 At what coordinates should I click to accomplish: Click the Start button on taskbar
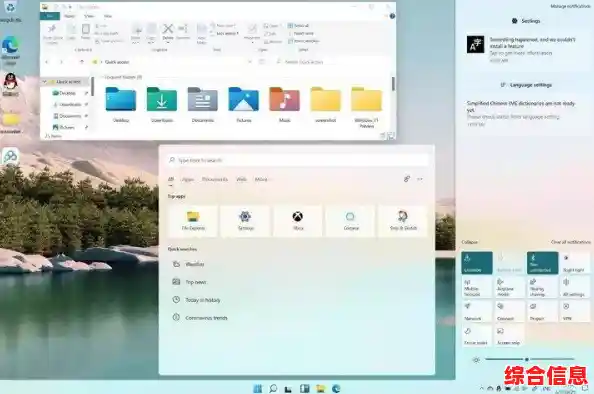258,388
